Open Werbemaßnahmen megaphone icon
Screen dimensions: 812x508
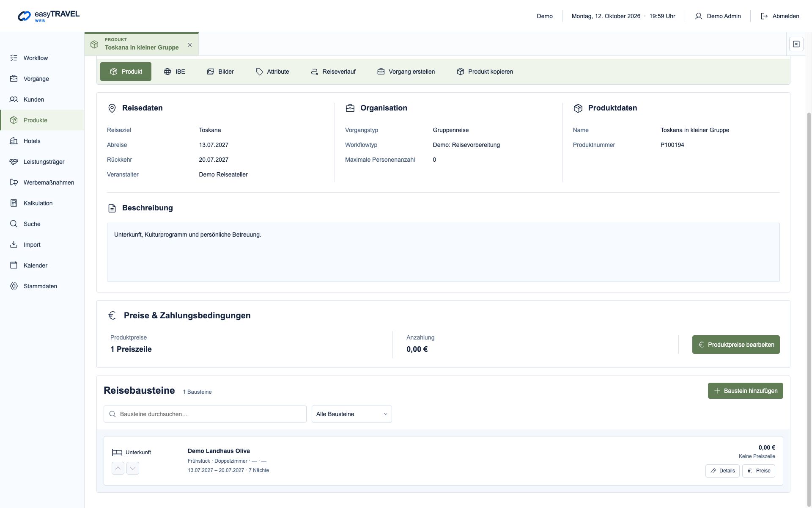(14, 182)
